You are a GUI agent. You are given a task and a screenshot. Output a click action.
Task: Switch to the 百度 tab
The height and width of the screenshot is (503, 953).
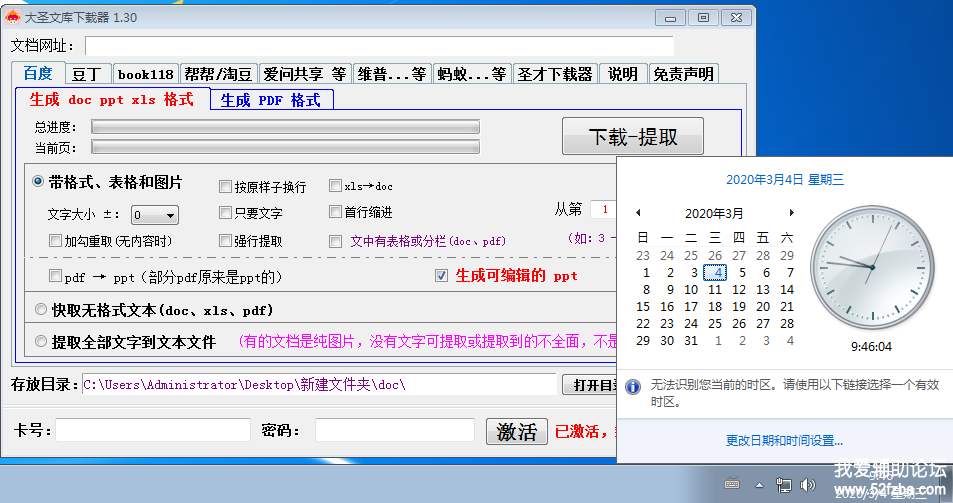coord(38,74)
